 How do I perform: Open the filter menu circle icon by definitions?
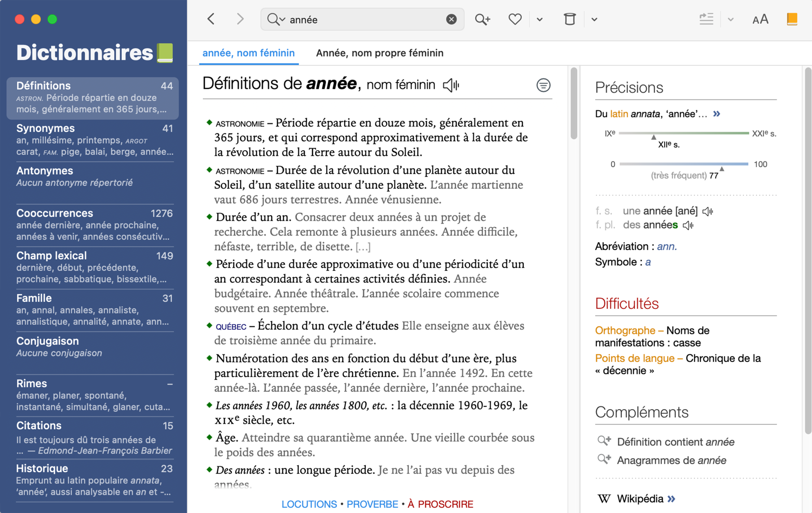pos(543,85)
